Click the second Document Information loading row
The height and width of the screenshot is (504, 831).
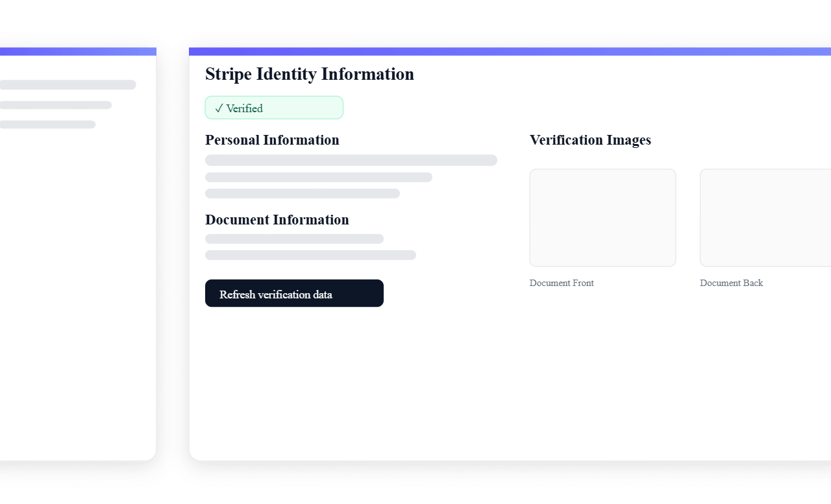click(x=310, y=255)
